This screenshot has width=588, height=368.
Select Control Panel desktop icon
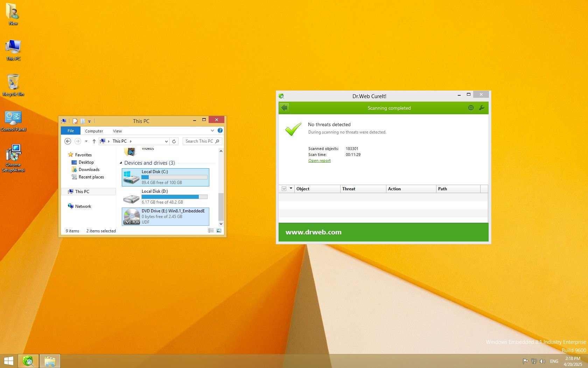click(x=13, y=121)
